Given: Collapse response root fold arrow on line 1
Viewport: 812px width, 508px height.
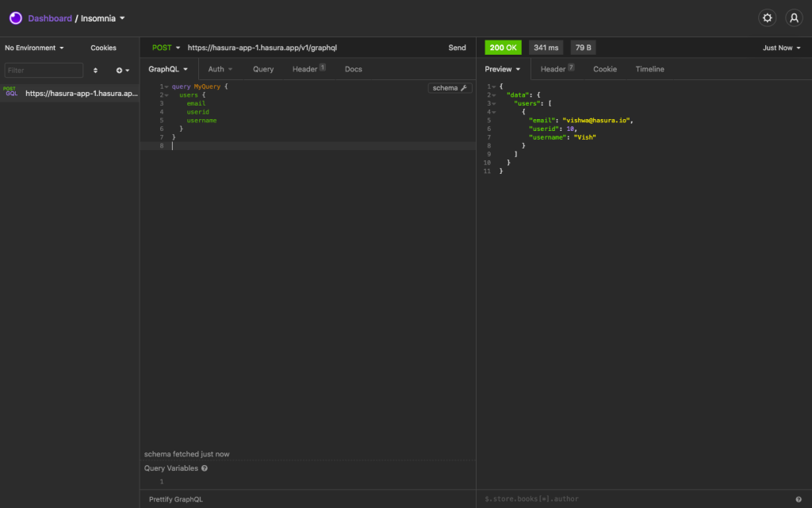Looking at the screenshot, I should (494, 87).
